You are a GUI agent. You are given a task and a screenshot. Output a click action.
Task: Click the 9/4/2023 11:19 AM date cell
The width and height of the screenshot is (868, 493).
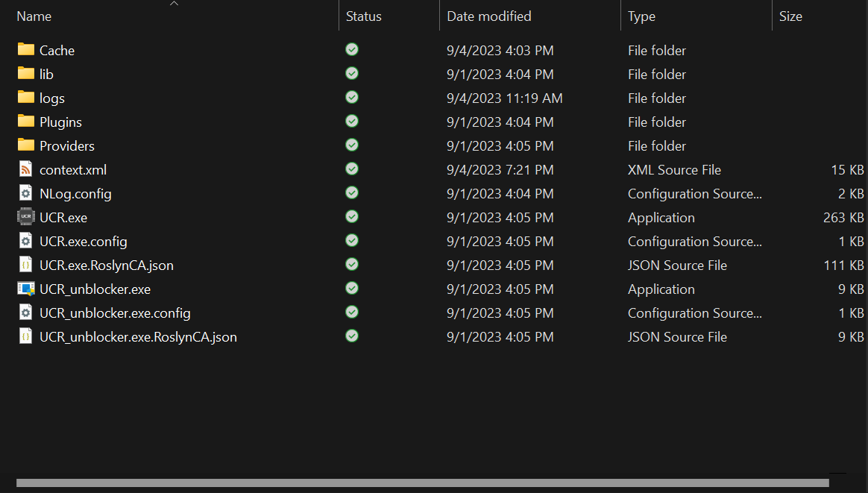pyautogui.click(x=504, y=98)
